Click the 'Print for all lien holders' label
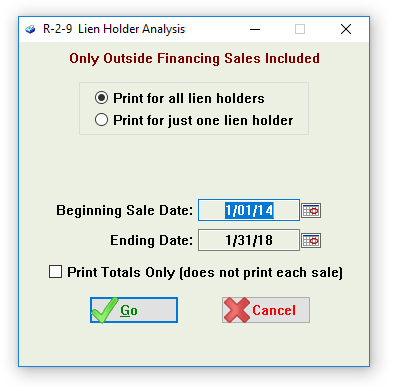The width and height of the screenshot is (395, 391). 189,98
